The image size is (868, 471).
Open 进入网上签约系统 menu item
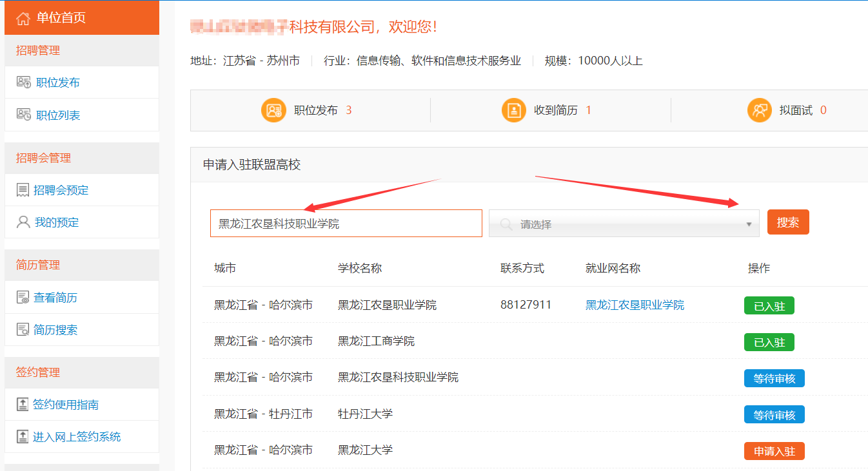point(77,437)
